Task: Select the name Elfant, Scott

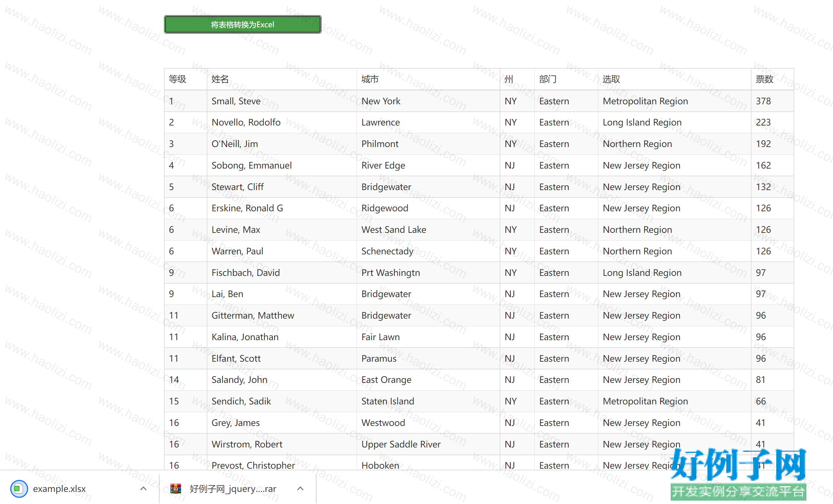Action: 236,358
